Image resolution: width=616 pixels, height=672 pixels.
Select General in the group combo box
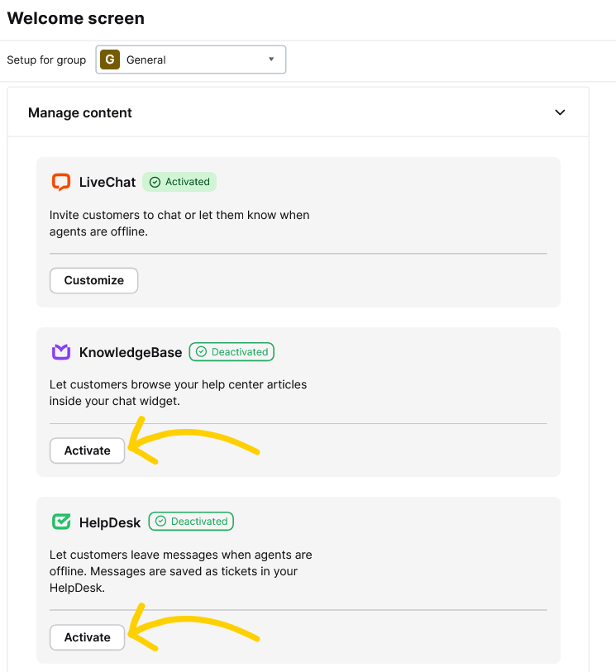[191, 60]
